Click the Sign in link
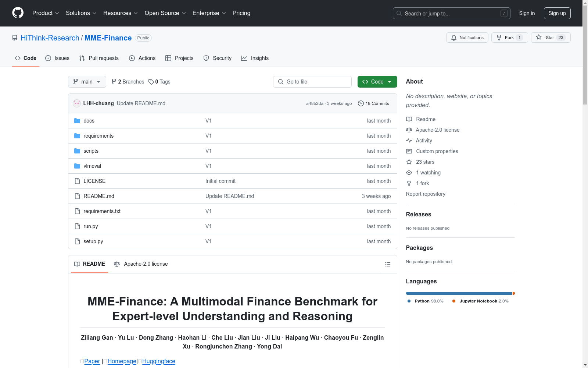This screenshot has width=588, height=368. (527, 13)
